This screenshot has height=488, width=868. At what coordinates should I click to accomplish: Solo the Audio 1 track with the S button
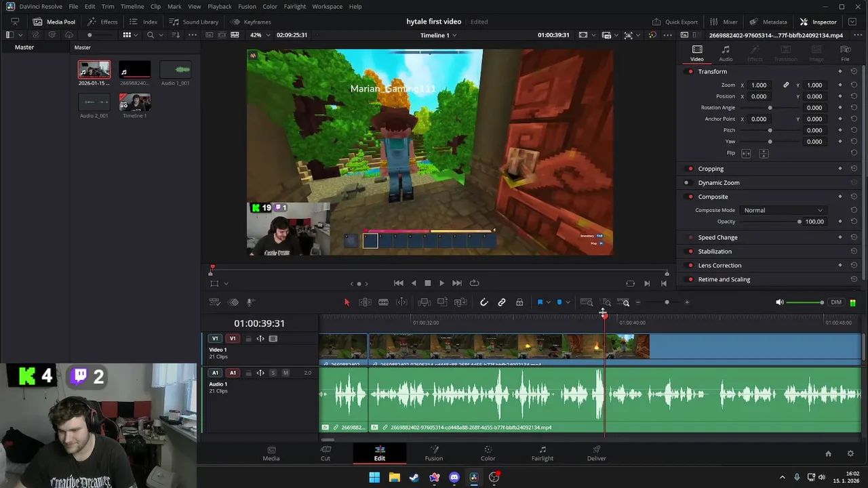[273, 373]
